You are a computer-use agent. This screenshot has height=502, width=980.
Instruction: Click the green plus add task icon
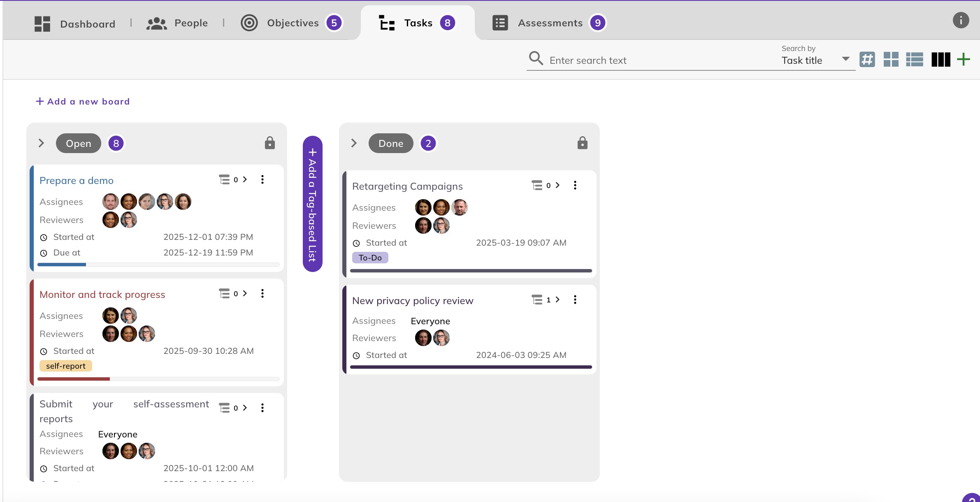point(964,60)
